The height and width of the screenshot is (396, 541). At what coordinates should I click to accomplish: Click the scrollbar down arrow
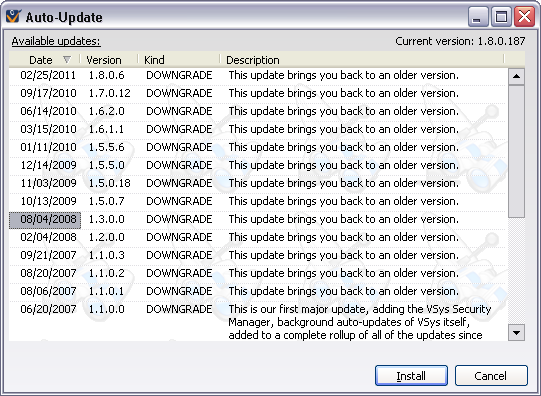coord(516,333)
